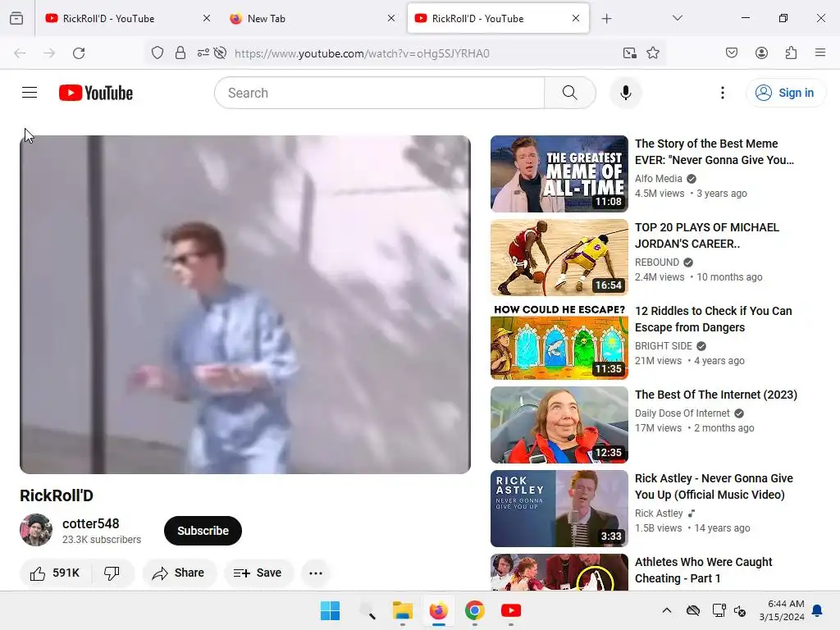Open taskbar search magnifier
This screenshot has width=840, height=630.
(x=367, y=610)
